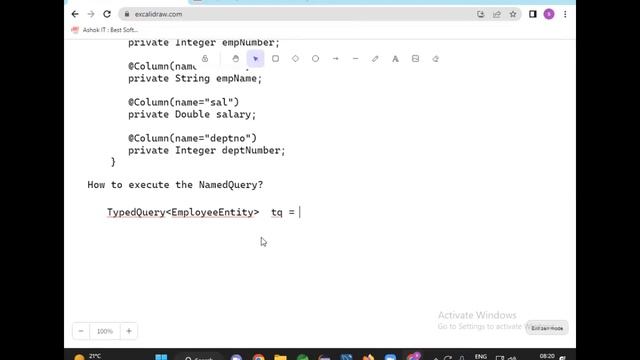Open the browser side panel icon
This screenshot has width=640, height=360.
click(533, 14)
